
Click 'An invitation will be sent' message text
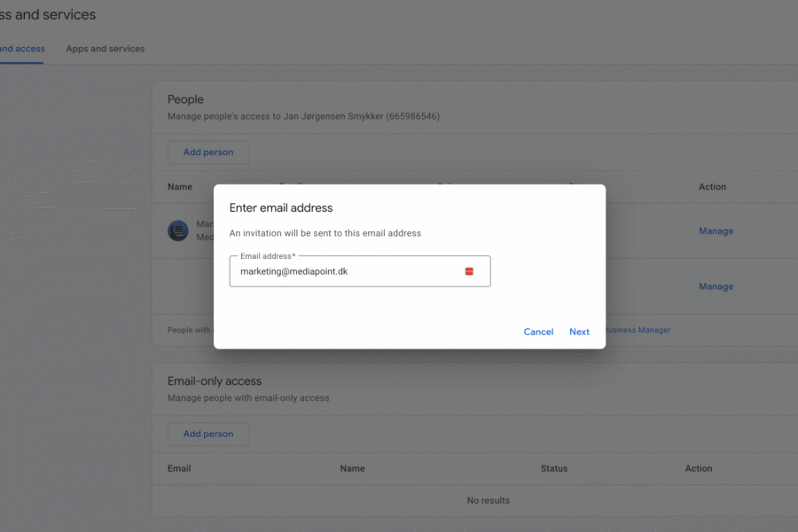(325, 233)
